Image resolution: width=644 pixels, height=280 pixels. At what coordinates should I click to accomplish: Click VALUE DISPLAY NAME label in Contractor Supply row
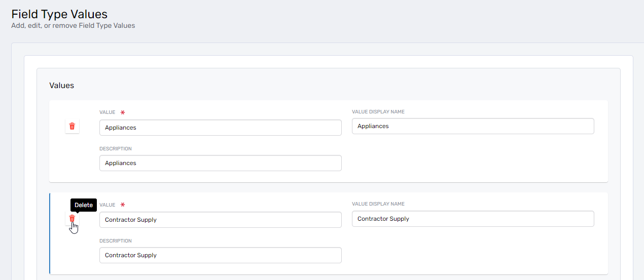[x=378, y=204]
